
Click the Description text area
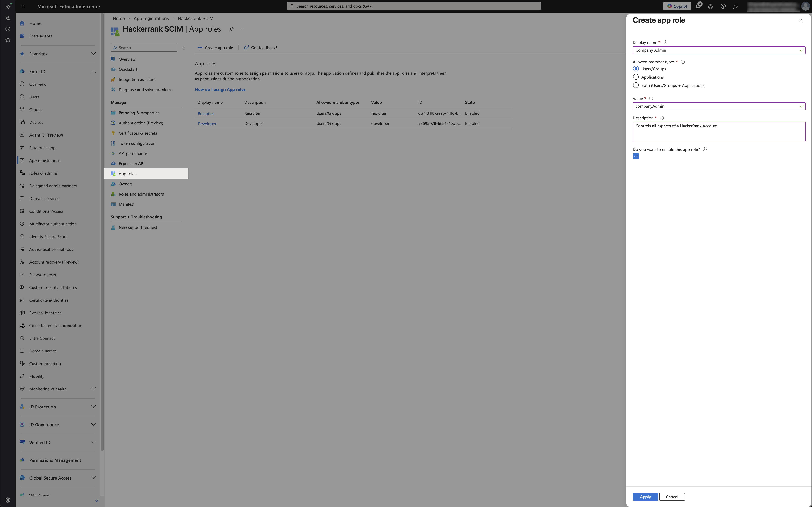[719, 131]
